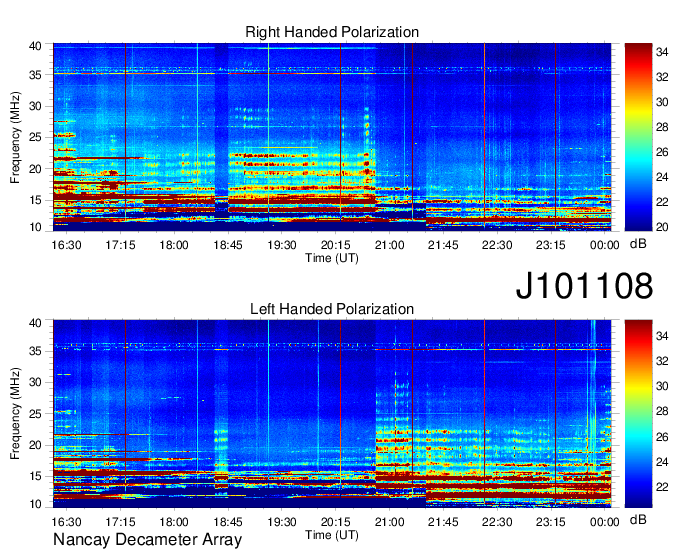Image resolution: width=680 pixels, height=552 pixels.
Task: Click the '40' frequency tick on bottom plot
Action: point(35,323)
